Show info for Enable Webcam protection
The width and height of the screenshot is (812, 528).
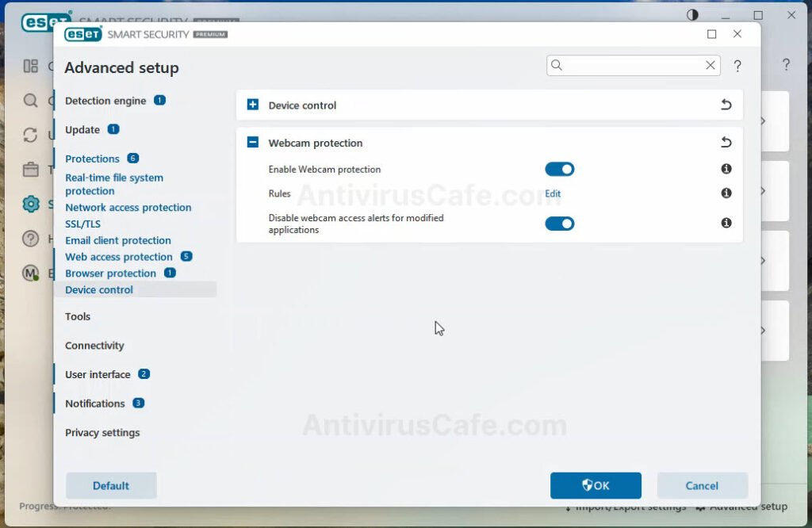click(726, 169)
